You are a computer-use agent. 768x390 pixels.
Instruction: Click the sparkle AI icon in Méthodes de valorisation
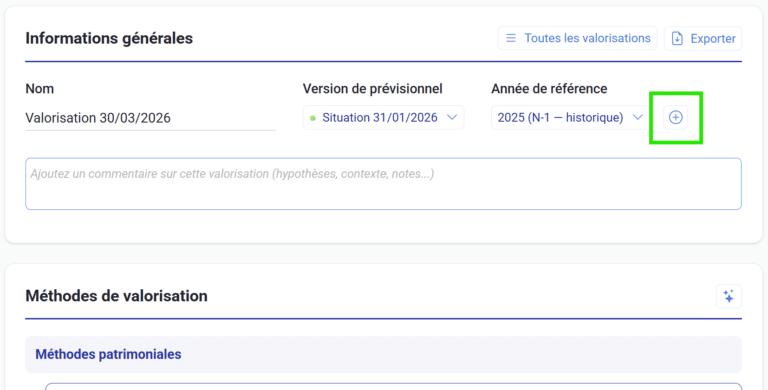point(728,296)
